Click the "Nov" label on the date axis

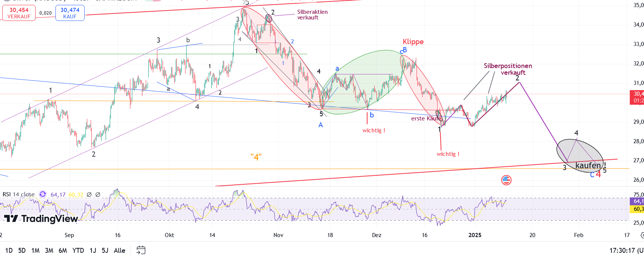pyautogui.click(x=278, y=235)
